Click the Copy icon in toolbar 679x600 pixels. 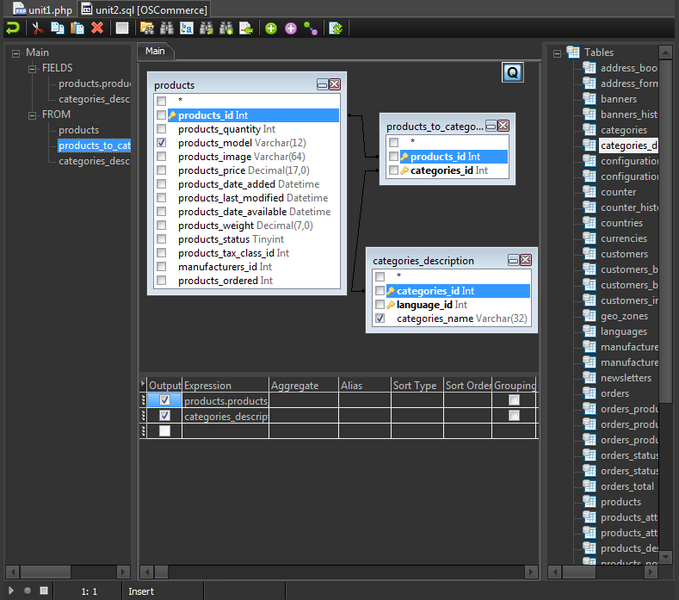tap(57, 29)
